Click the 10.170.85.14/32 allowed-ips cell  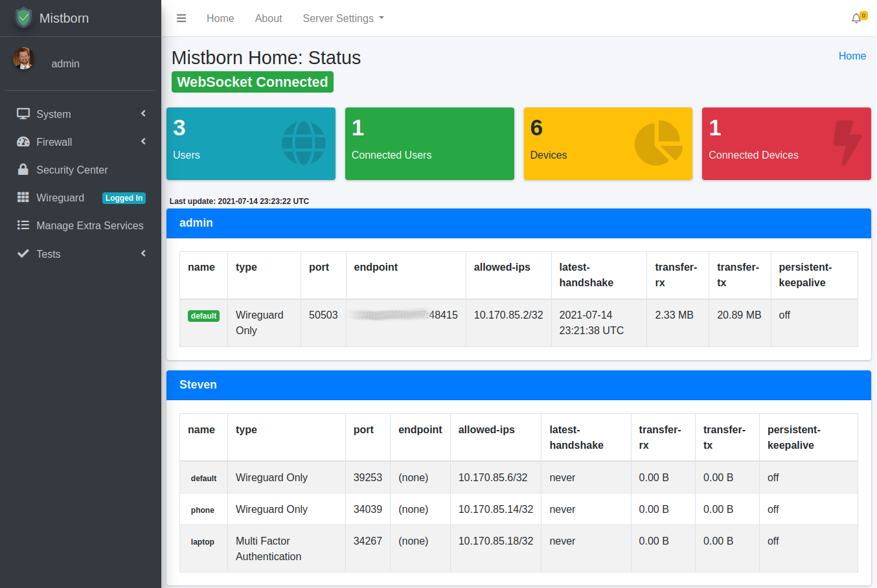point(496,510)
